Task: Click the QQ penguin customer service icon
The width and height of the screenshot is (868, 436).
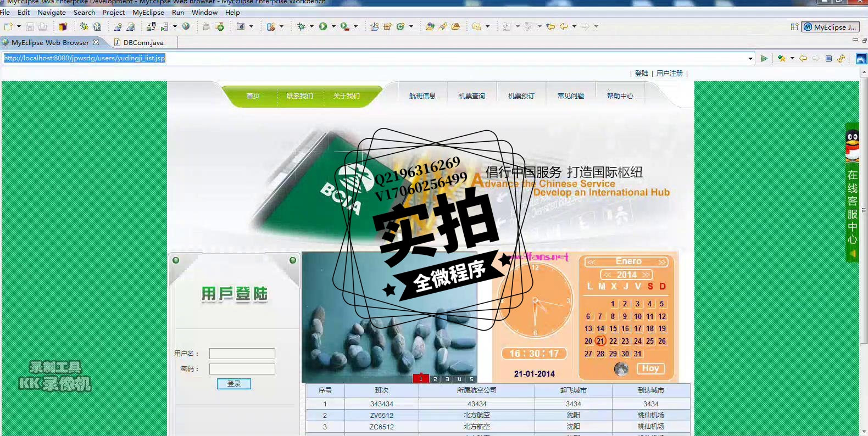Action: [852, 145]
